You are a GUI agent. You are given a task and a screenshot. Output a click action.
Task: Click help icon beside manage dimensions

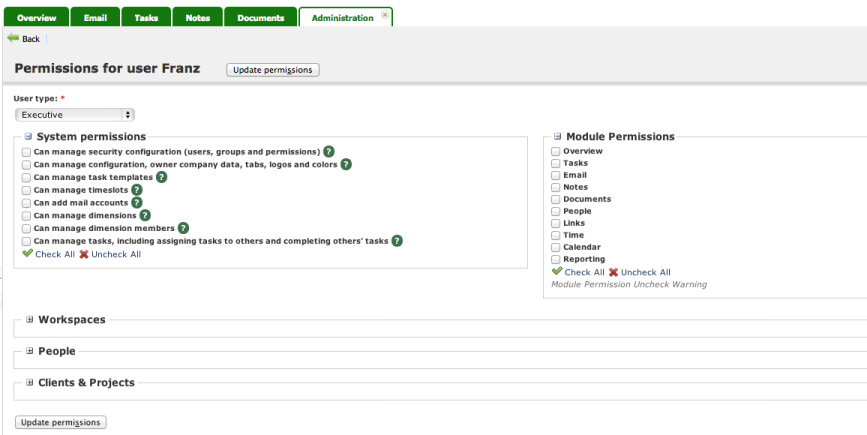coord(145,215)
